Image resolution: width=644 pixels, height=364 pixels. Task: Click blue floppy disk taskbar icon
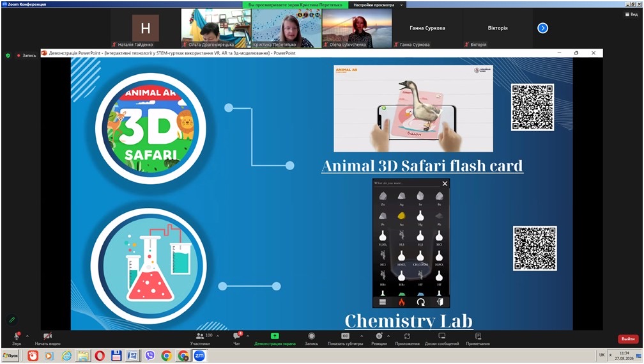coord(116,355)
